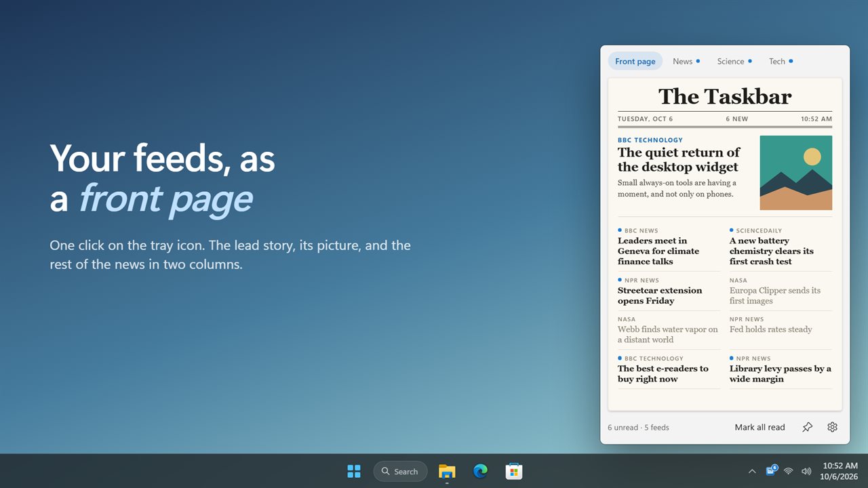Click the taskbar clock and date
Screen dimensions: 868x488
click(x=840, y=471)
